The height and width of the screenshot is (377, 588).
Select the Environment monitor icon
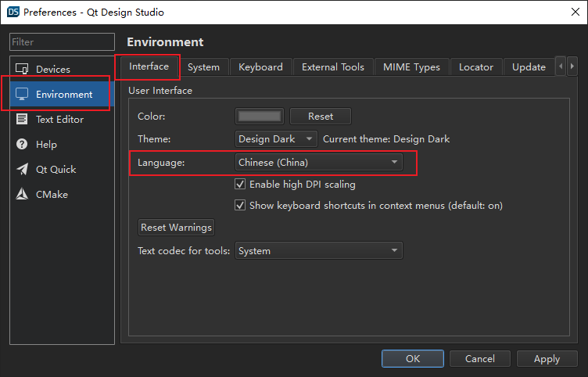pos(22,95)
